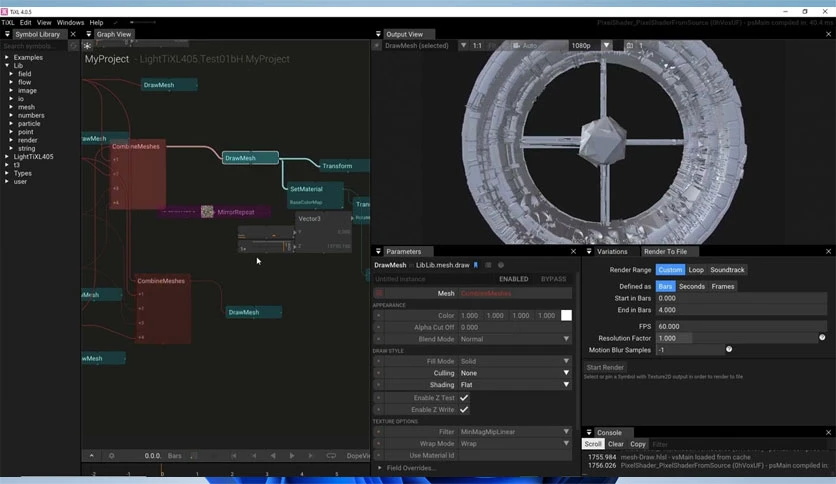Select the Transform node in graph
The image size is (836, 484).
point(344,166)
